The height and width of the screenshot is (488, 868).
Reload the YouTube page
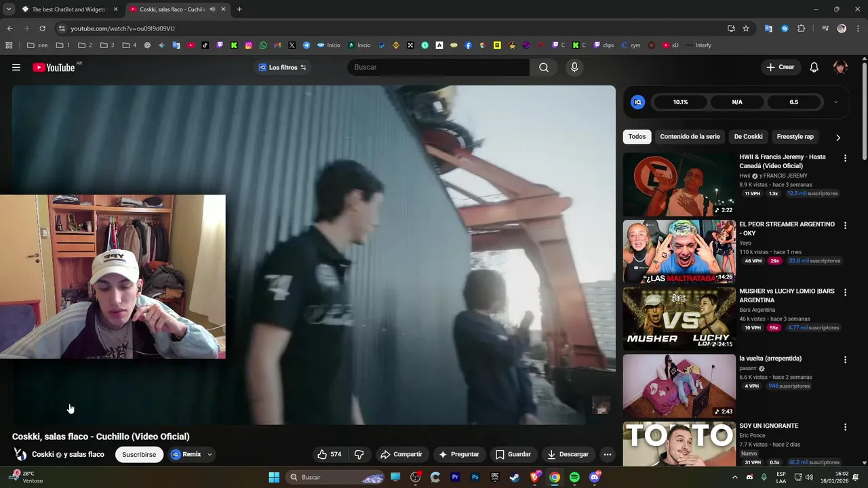(x=42, y=28)
